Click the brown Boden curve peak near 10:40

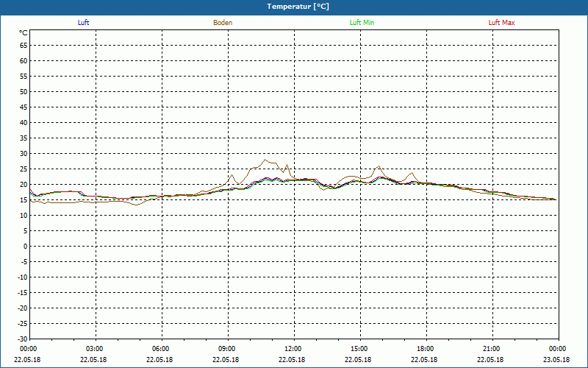(x=265, y=160)
